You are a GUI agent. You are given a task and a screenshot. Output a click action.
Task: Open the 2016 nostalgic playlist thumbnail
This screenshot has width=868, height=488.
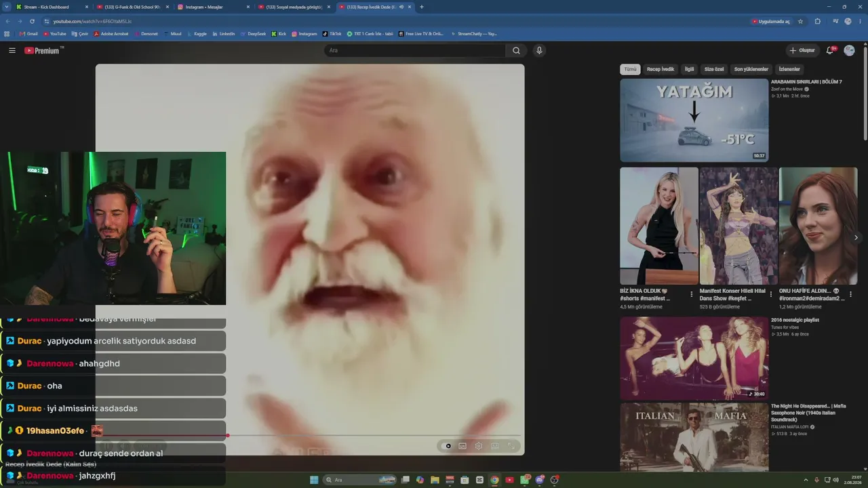(x=694, y=358)
